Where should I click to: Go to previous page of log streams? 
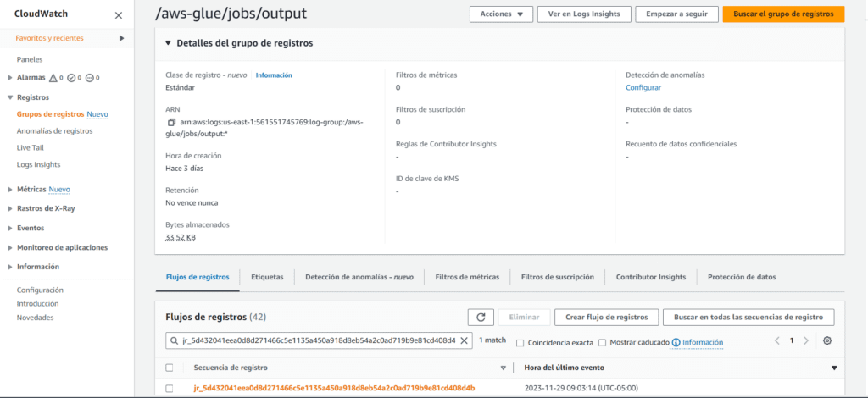click(776, 340)
